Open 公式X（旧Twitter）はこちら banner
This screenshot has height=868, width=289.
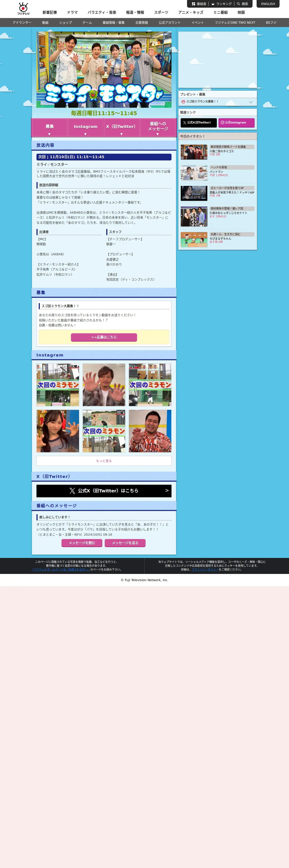coord(104,491)
